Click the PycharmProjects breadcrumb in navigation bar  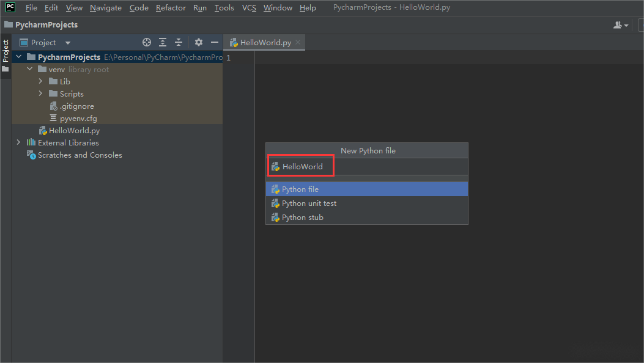pyautogui.click(x=41, y=24)
